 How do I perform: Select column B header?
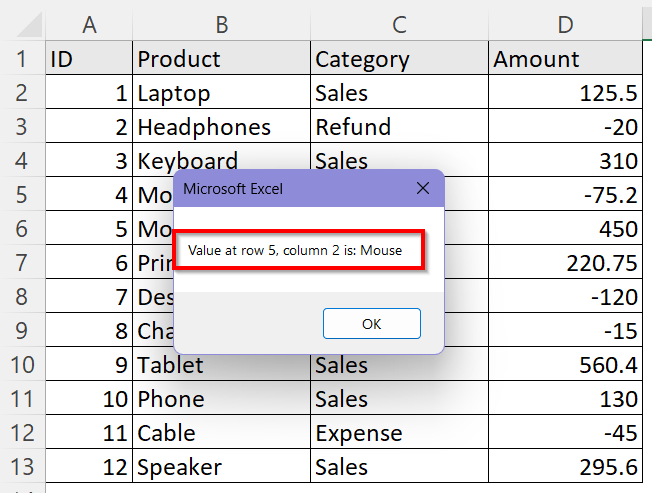pos(221,25)
